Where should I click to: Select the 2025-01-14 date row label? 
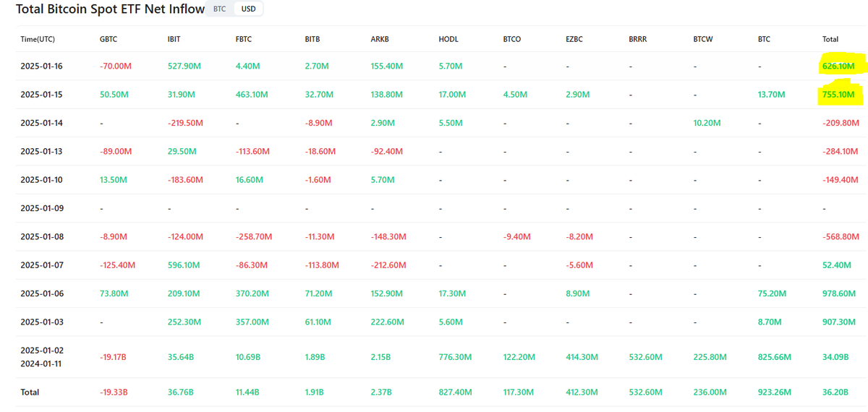pos(42,123)
